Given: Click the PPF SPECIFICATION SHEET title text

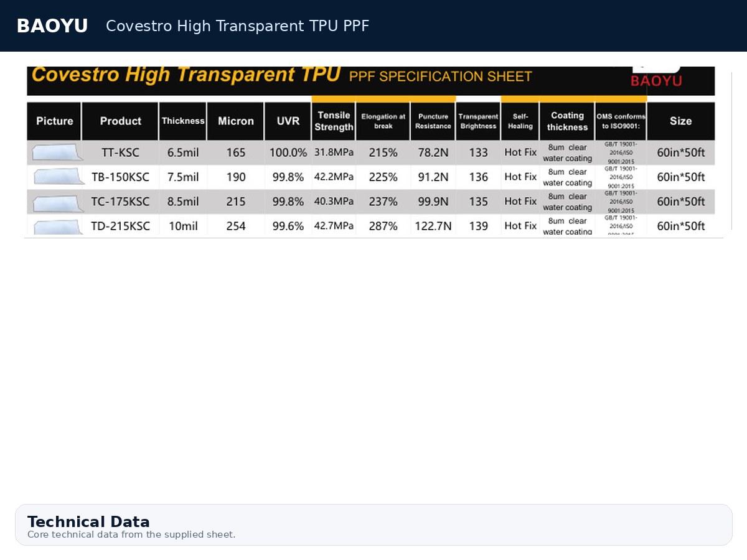Looking at the screenshot, I should point(441,77).
